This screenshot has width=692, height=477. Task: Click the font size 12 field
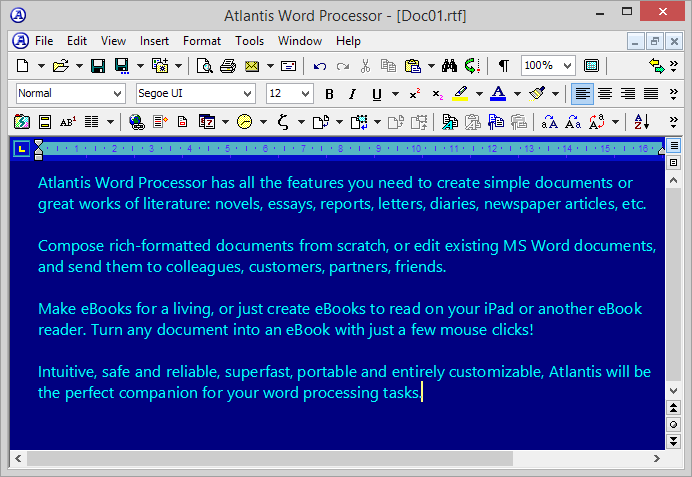click(282, 94)
